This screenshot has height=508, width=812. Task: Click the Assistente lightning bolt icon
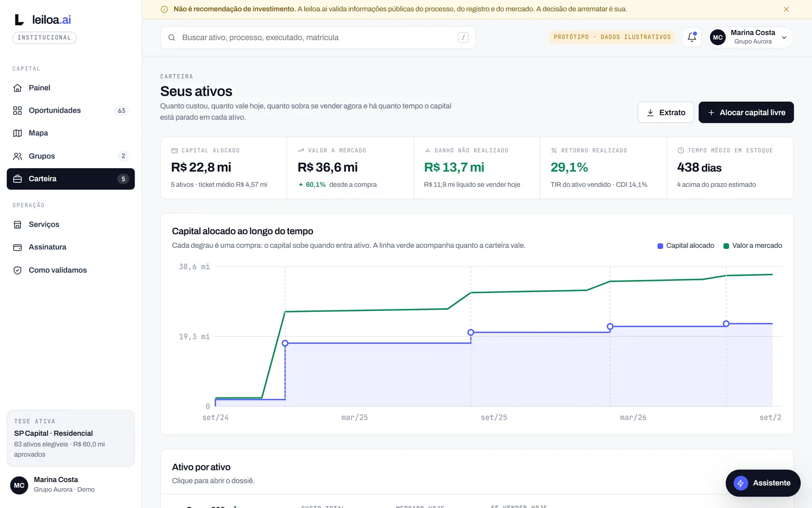(741, 483)
